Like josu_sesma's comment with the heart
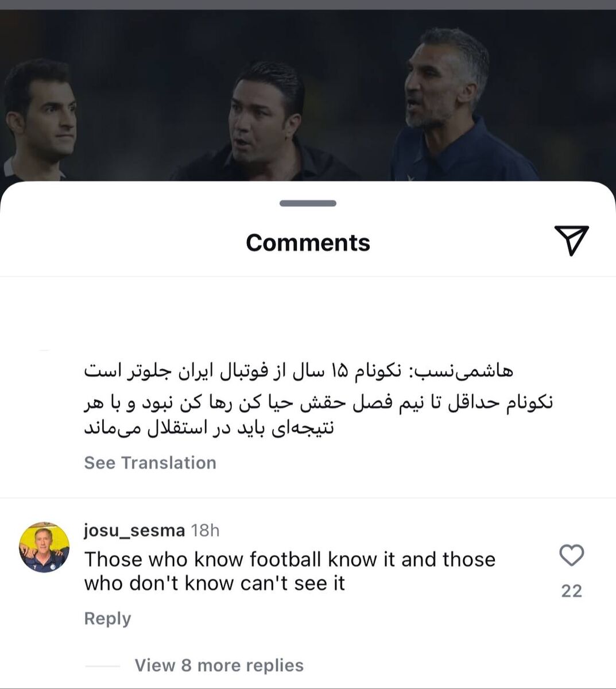This screenshot has height=689, width=616. click(571, 555)
